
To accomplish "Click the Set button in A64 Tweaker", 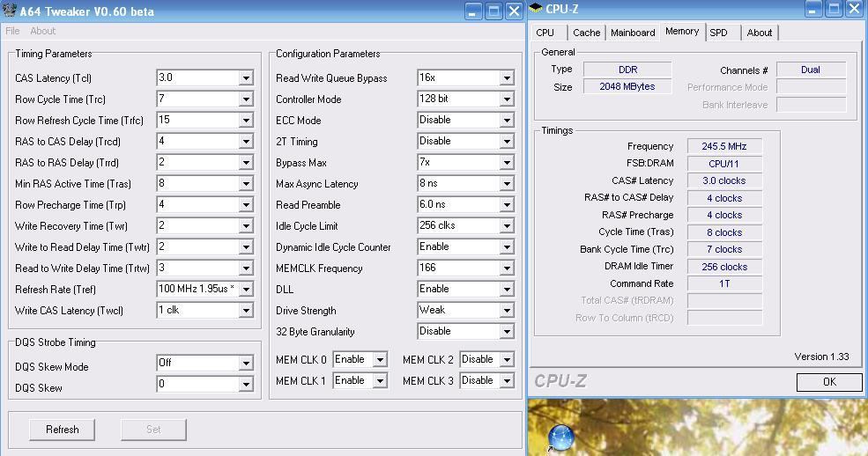I will (153, 430).
